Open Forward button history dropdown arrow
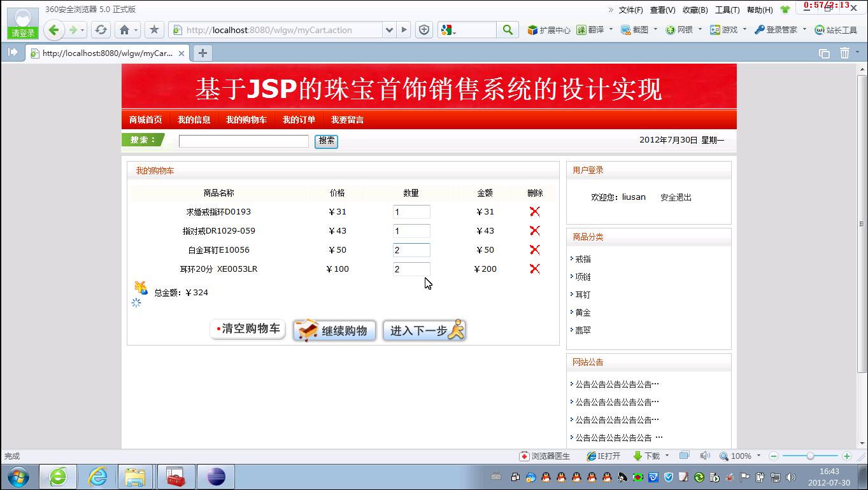The height and width of the screenshot is (490, 868). 83,31
